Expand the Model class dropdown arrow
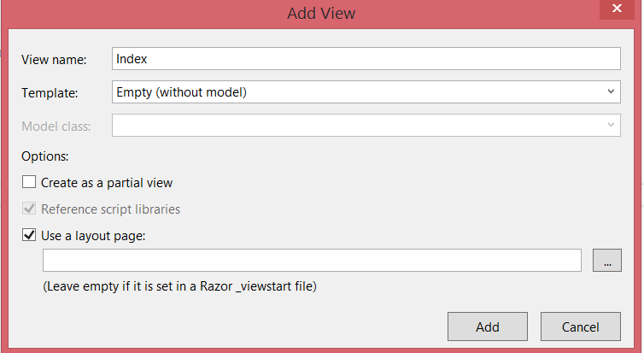Viewport: 644px width, 353px height. click(611, 125)
